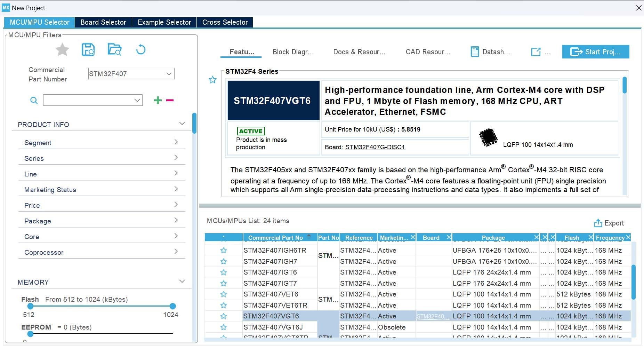Viewport: 644px width, 348px height.
Task: Export the MCUs/MPUs list
Action: pyautogui.click(x=609, y=223)
